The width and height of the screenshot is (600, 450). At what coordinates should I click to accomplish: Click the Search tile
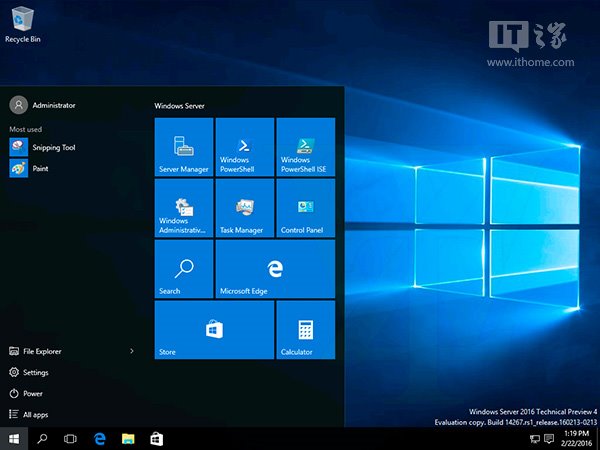click(184, 269)
